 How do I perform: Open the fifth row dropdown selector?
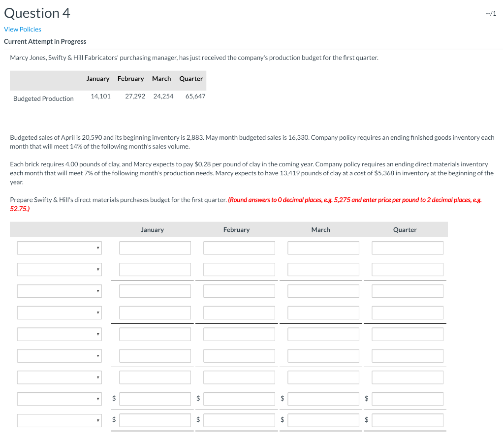[x=59, y=334]
